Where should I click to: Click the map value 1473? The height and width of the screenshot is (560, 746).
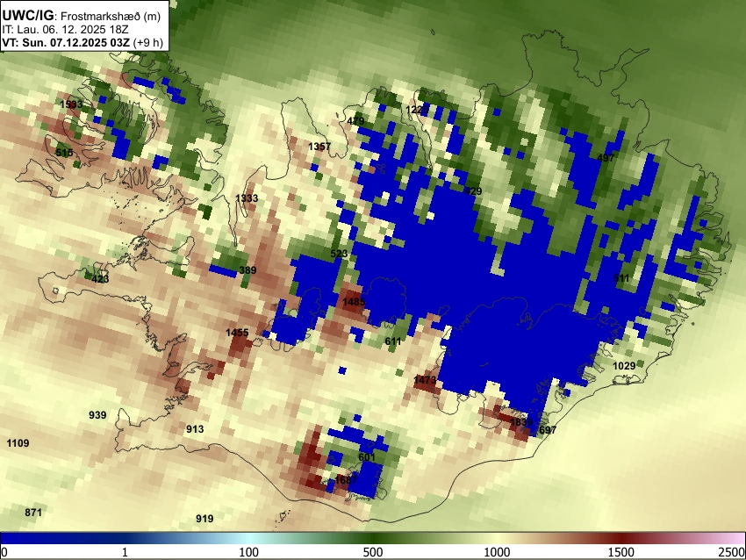[425, 380]
